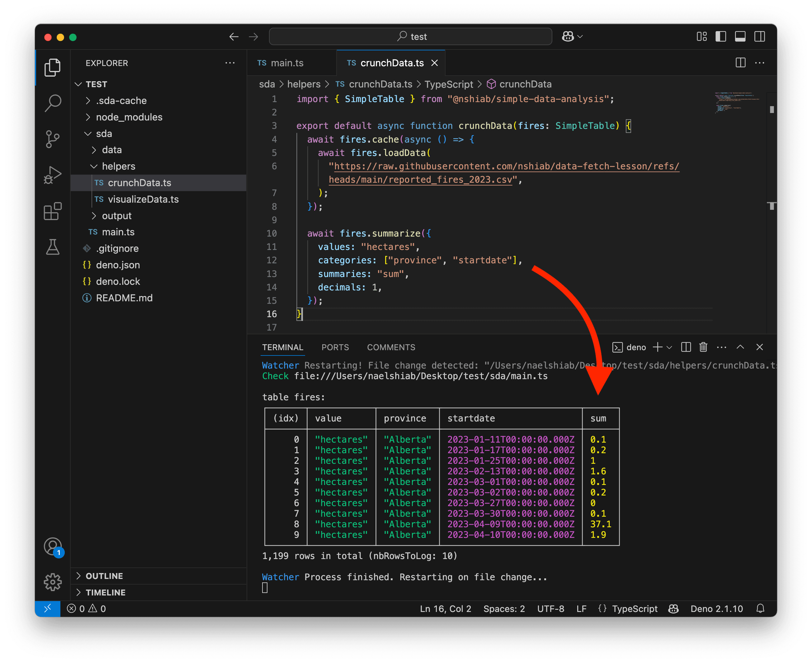Open deno.json in the explorer
Image resolution: width=812 pixels, height=663 pixels.
pyautogui.click(x=158, y=265)
